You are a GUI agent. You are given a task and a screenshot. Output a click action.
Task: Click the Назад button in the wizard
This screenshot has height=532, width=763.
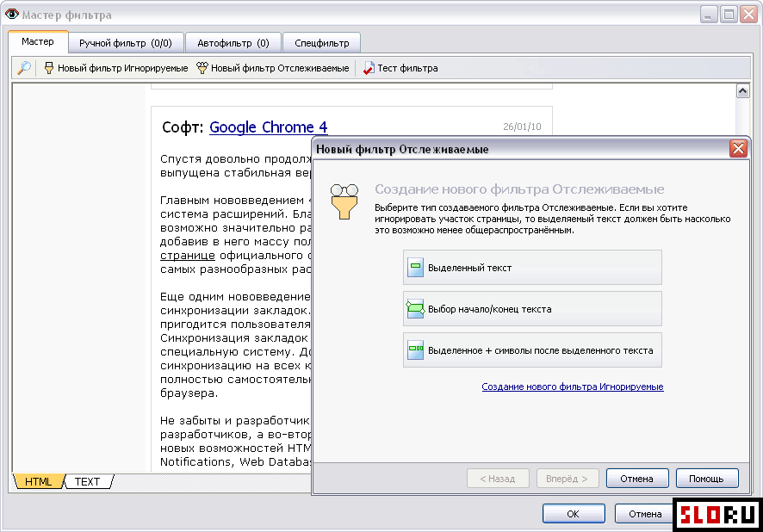498,479
